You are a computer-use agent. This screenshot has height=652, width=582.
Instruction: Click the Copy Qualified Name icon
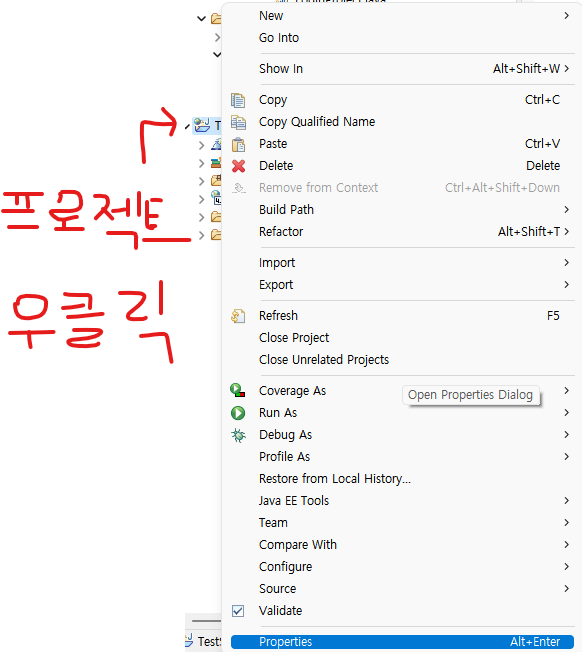coord(238,122)
